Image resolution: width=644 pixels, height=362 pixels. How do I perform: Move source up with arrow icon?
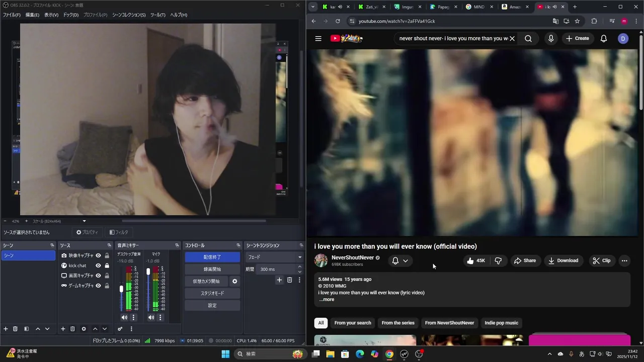pyautogui.click(x=95, y=329)
